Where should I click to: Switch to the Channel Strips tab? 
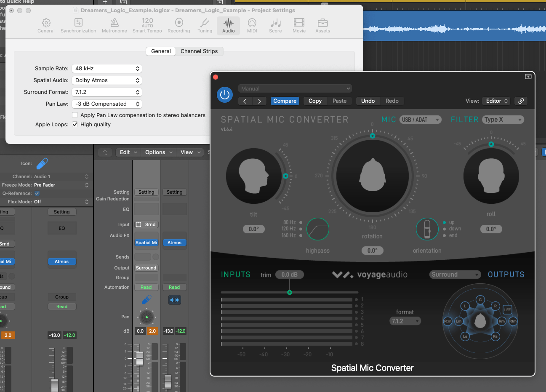pyautogui.click(x=199, y=51)
